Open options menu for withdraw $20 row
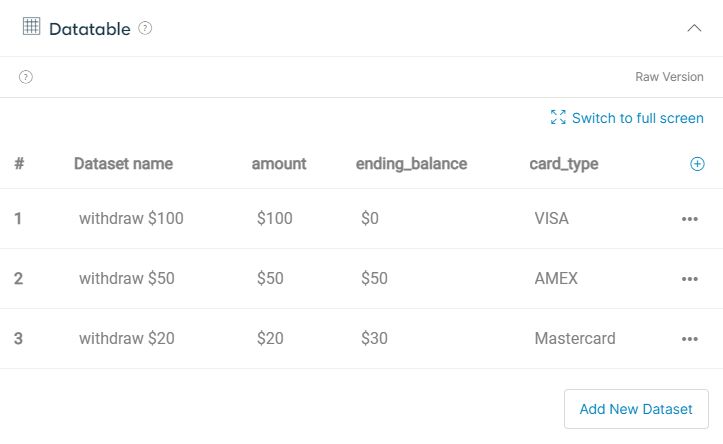 coord(689,339)
